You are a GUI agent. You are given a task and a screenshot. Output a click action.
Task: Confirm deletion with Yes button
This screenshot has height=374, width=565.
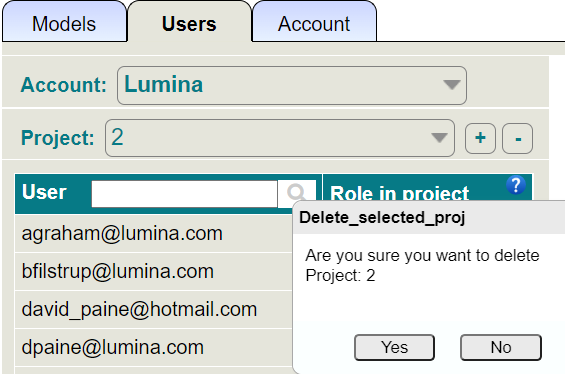point(395,347)
